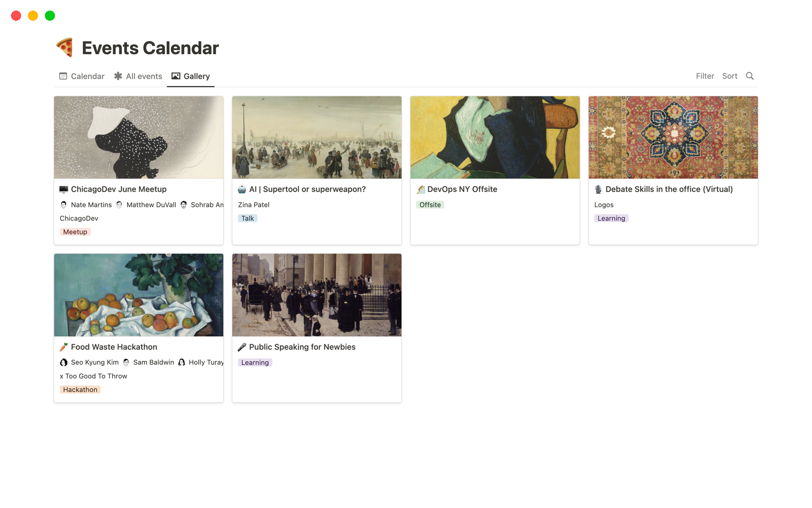The width and height of the screenshot is (812, 508).
Task: Click the microphone icon beside Debate Skills
Action: click(598, 189)
